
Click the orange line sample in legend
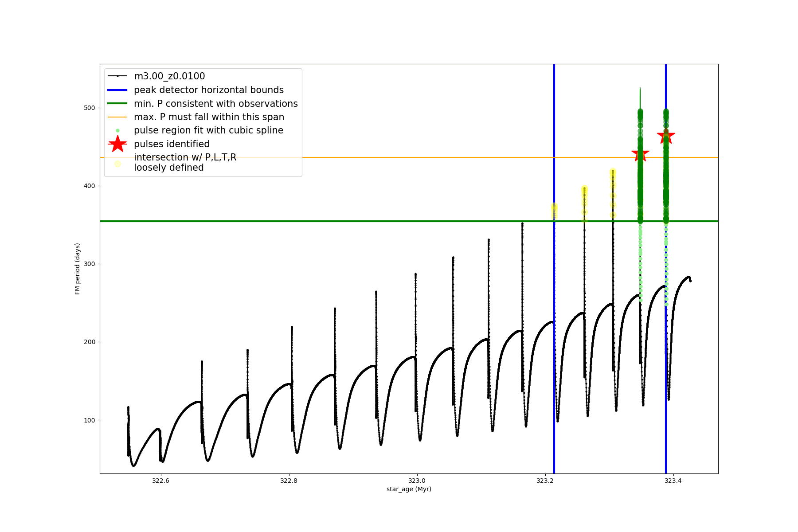(117, 117)
